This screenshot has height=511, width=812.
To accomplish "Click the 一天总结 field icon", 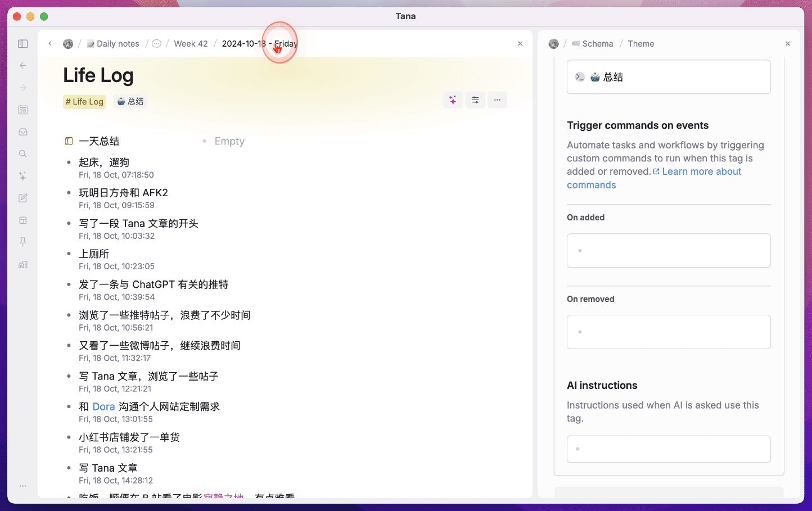I will (x=69, y=141).
